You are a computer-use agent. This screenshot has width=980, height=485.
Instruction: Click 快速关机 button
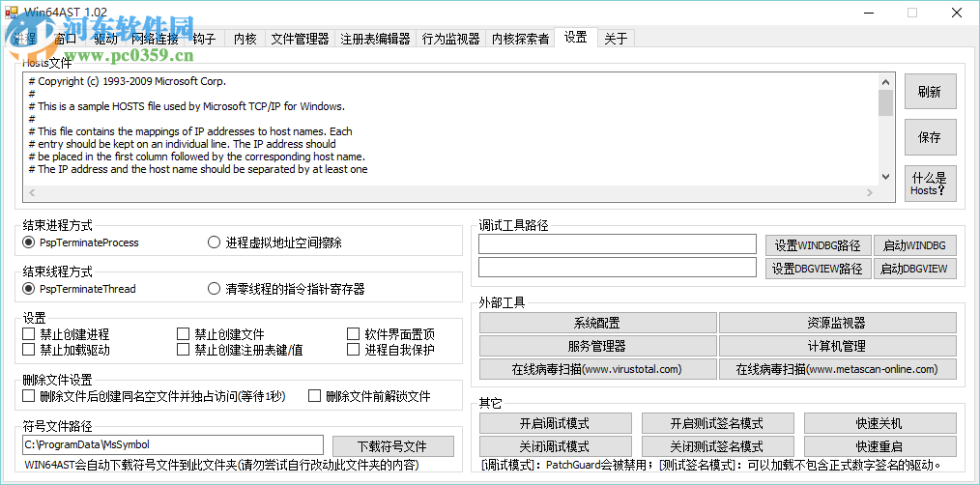coord(880,423)
